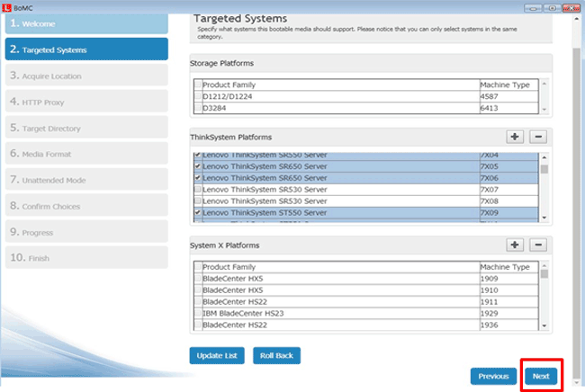The height and width of the screenshot is (392, 585).
Task: Select the 2. Targeted Systems step
Action: coord(86,49)
